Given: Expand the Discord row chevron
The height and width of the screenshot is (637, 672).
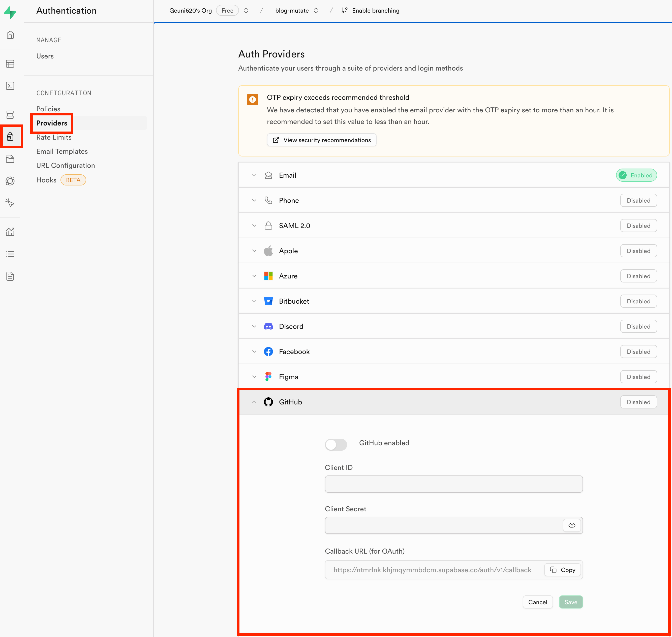Looking at the screenshot, I should point(254,326).
